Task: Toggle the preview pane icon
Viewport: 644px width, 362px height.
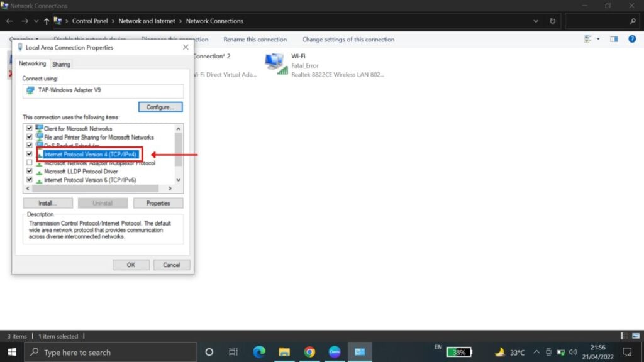Action: pyautogui.click(x=614, y=39)
